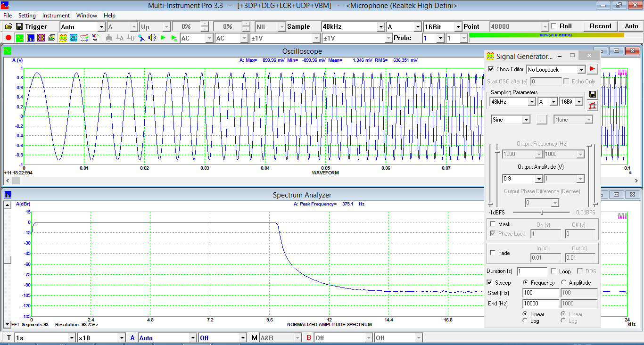Open the first probe 1 dropdown

[x=441, y=38]
